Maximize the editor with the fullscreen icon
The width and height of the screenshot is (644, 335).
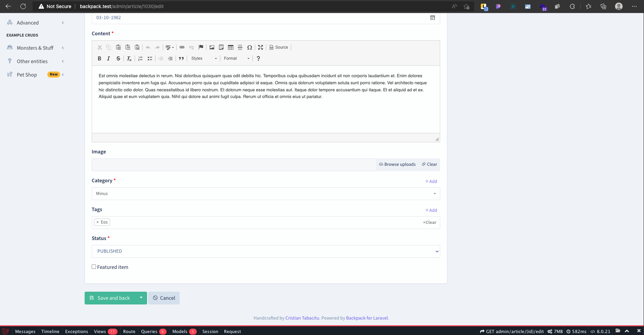pyautogui.click(x=261, y=47)
